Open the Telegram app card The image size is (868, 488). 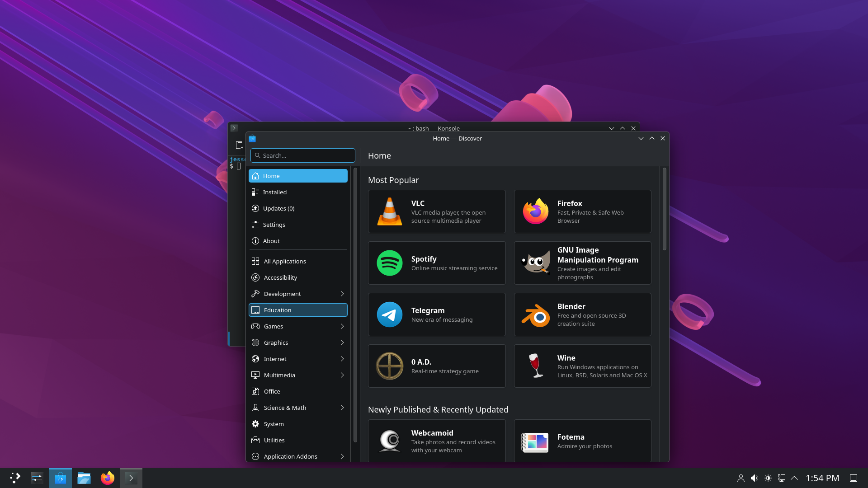[x=437, y=314]
